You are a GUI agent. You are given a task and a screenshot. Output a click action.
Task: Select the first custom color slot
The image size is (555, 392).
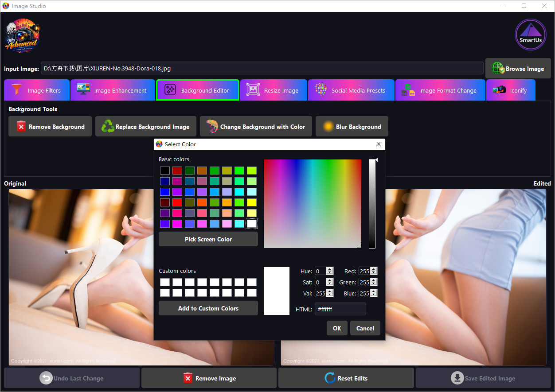pyautogui.click(x=165, y=282)
